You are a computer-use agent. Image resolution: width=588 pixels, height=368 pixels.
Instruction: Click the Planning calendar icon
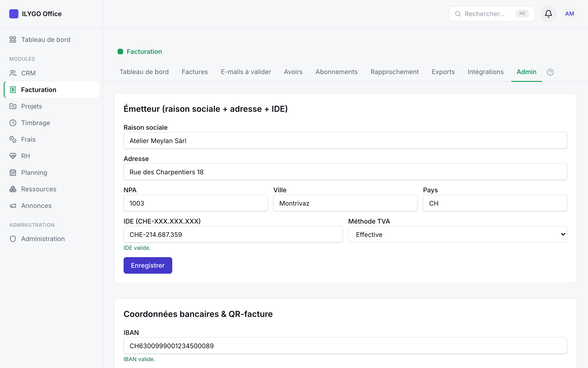(x=13, y=172)
